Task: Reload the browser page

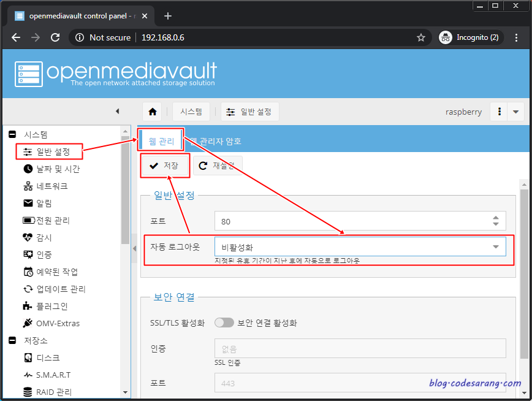Action: [x=55, y=37]
